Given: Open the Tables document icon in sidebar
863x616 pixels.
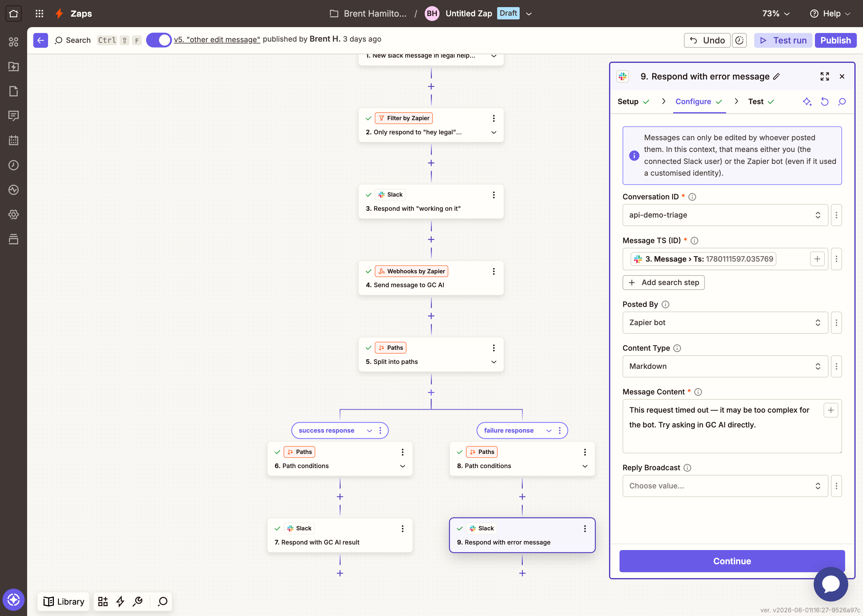Looking at the screenshot, I should pos(14,91).
